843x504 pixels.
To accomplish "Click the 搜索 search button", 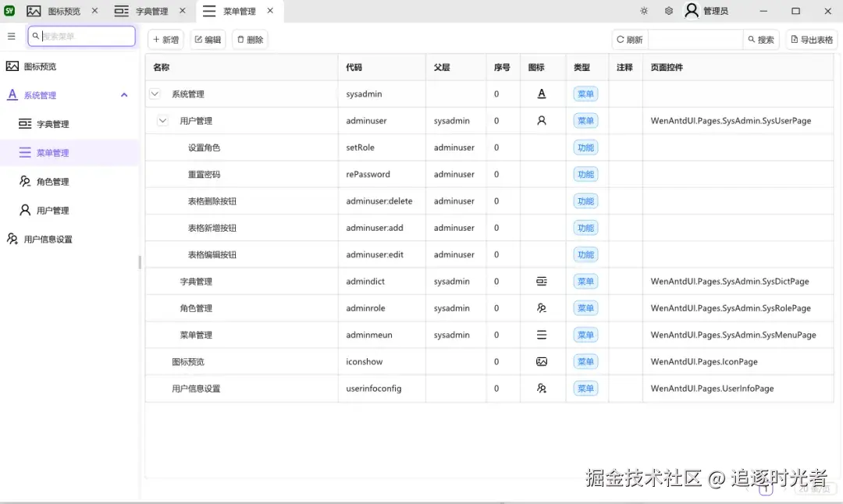I will click(761, 39).
